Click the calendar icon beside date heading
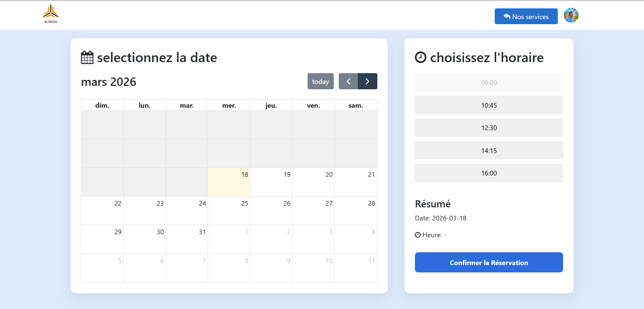The image size is (644, 309). (x=87, y=58)
